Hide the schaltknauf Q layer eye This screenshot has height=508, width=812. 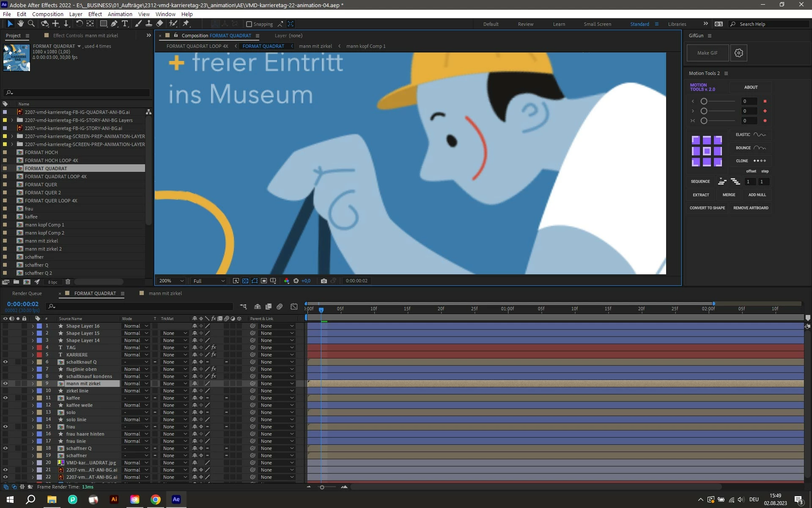click(5, 362)
